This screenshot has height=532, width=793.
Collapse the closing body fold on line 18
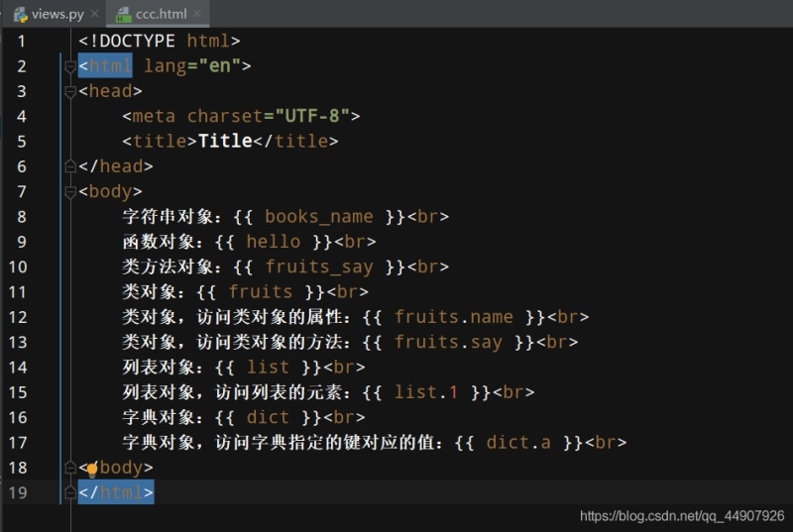(70, 468)
